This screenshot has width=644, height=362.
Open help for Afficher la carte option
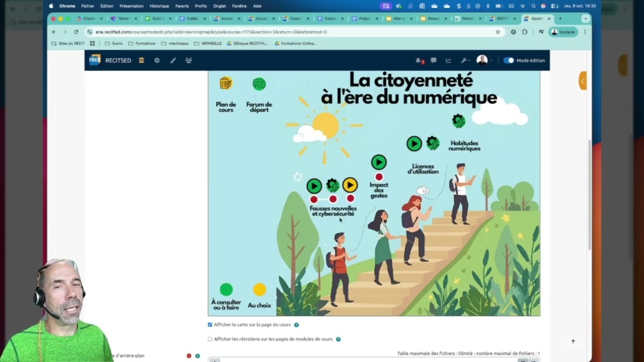tap(296, 325)
